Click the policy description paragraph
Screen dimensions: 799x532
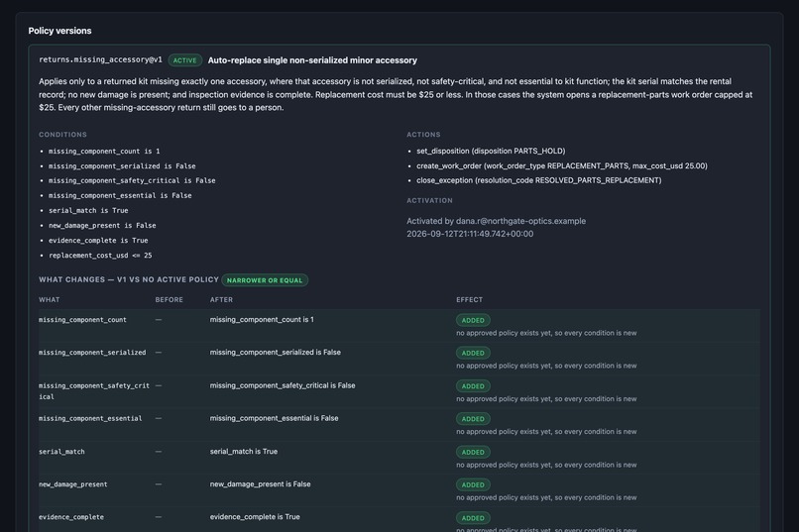[396, 94]
